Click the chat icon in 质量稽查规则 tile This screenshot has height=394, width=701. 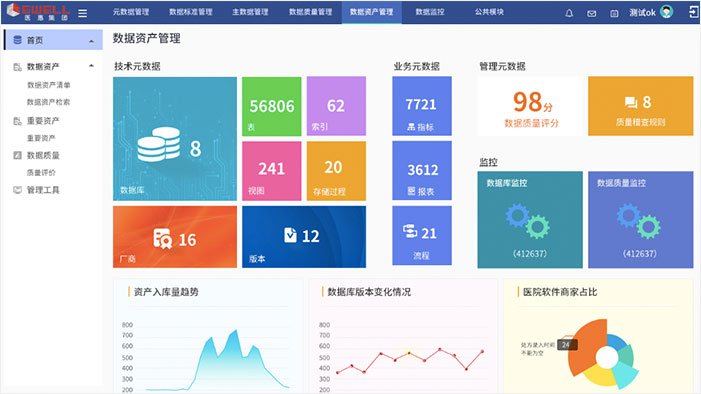click(x=631, y=102)
